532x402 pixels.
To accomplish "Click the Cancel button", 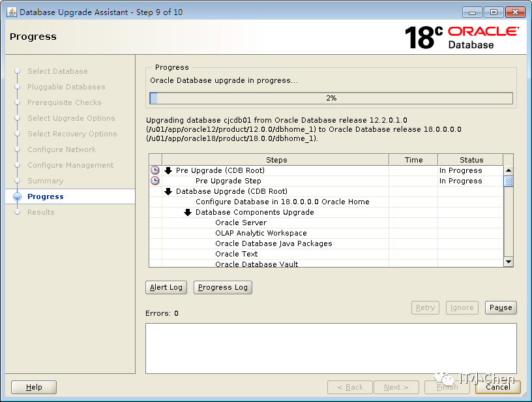I will tap(497, 387).
